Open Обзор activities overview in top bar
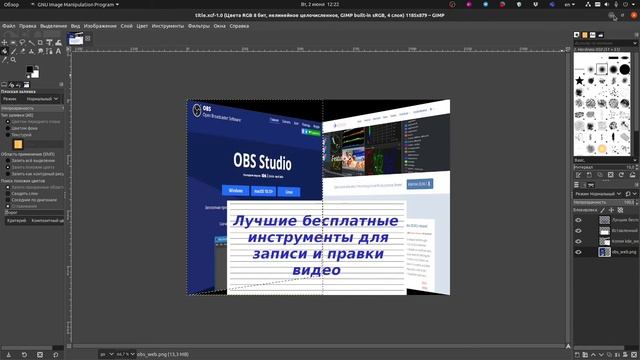 [x=11, y=4]
